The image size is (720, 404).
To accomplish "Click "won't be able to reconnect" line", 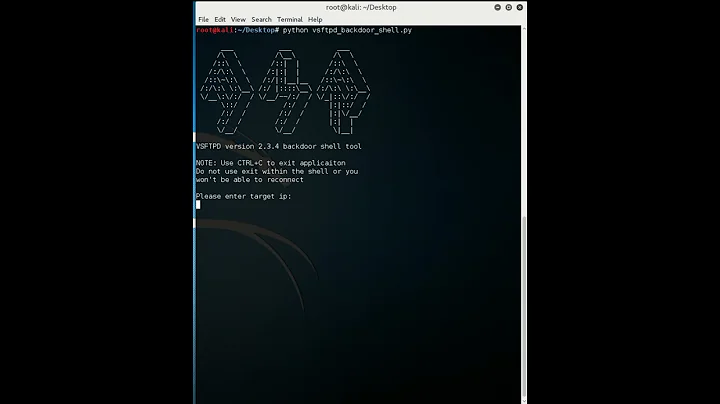I will (249, 180).
